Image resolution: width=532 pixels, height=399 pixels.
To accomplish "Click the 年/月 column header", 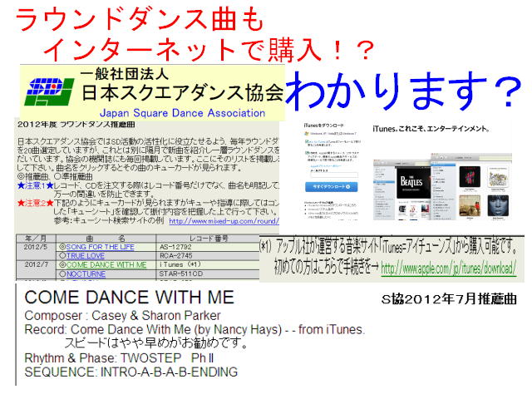I will 36,239.
